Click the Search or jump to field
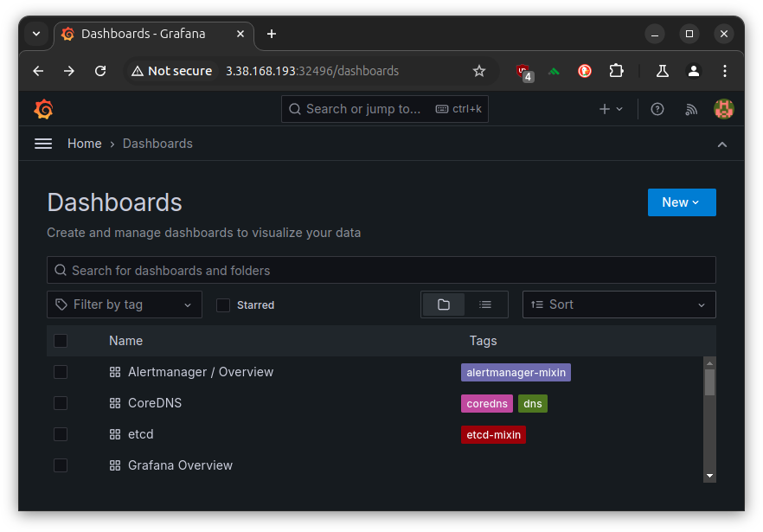The image size is (763, 532). pos(384,109)
